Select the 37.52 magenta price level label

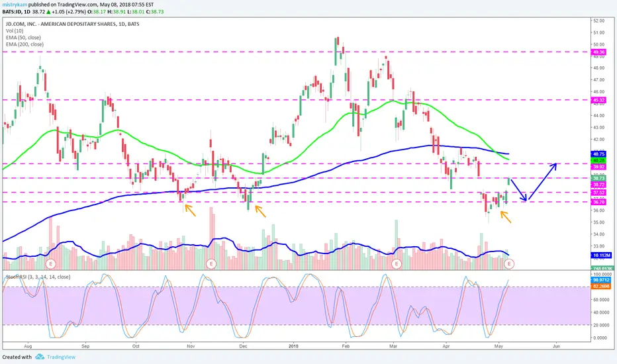[x=599, y=193]
